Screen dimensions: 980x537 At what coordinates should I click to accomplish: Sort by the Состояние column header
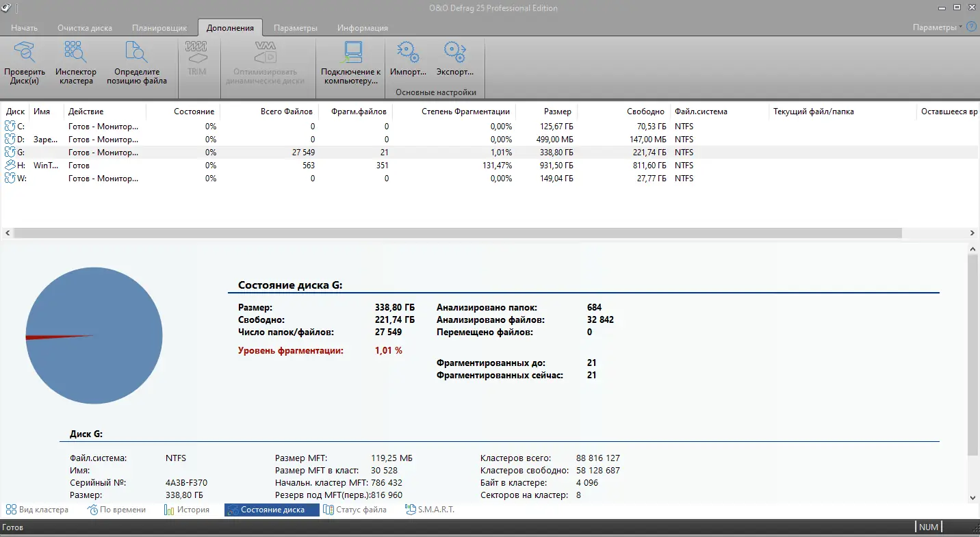coord(183,112)
